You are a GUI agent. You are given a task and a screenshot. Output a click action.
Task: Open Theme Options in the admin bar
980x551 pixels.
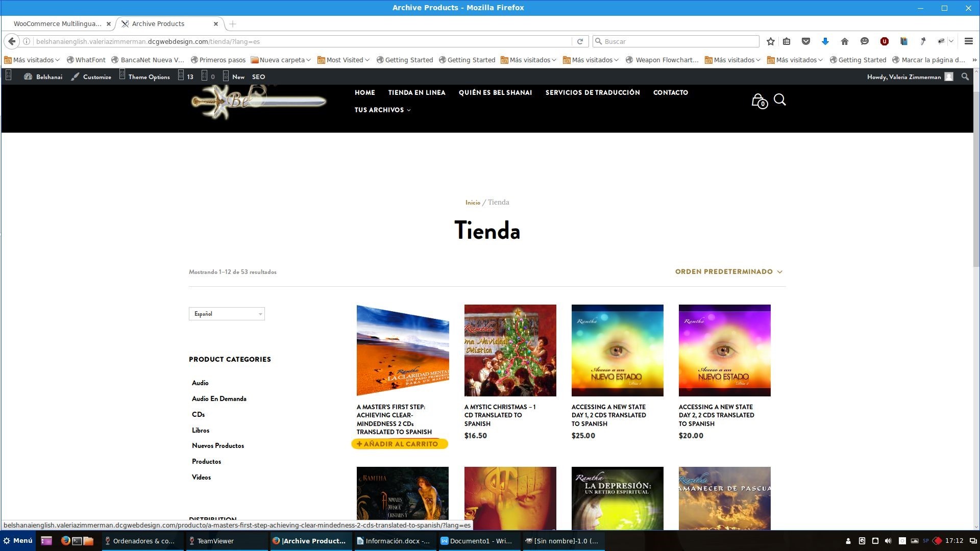[144, 77]
